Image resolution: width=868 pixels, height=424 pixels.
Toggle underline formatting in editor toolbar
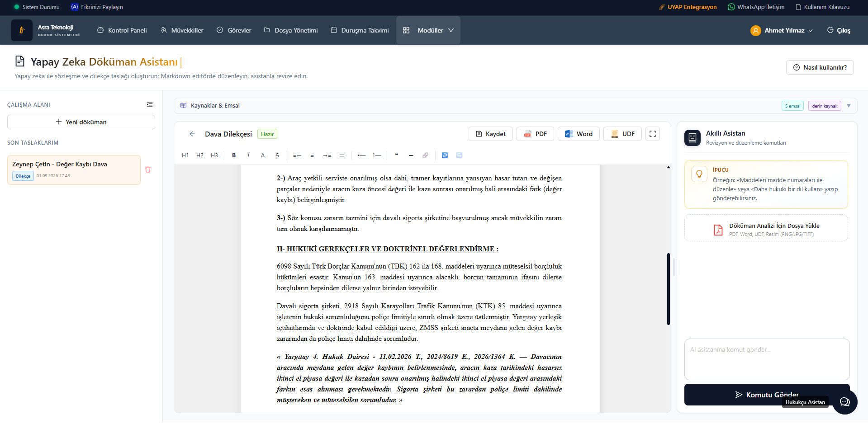pyautogui.click(x=263, y=155)
